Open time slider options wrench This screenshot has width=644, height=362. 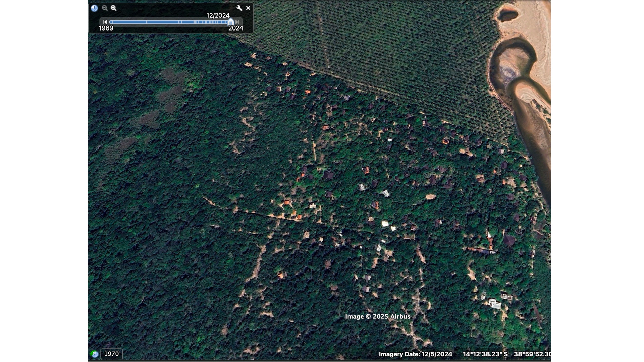[x=239, y=8]
